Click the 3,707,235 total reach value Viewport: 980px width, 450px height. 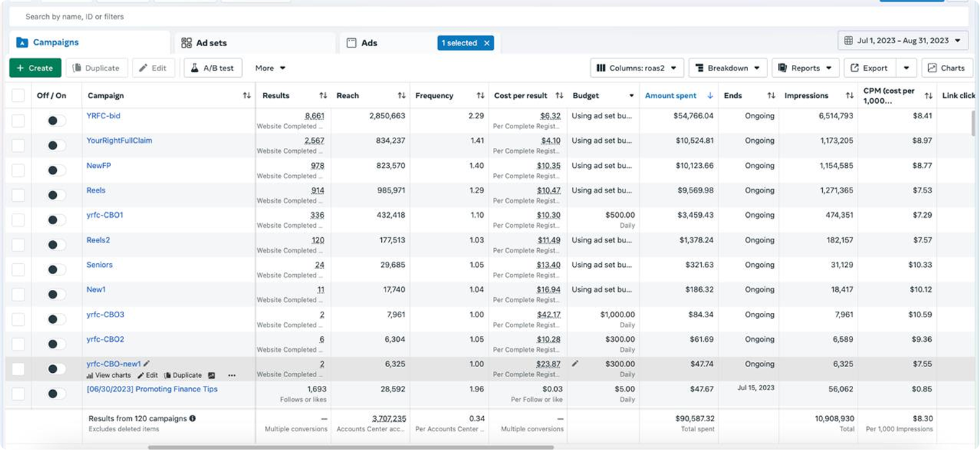click(x=388, y=418)
